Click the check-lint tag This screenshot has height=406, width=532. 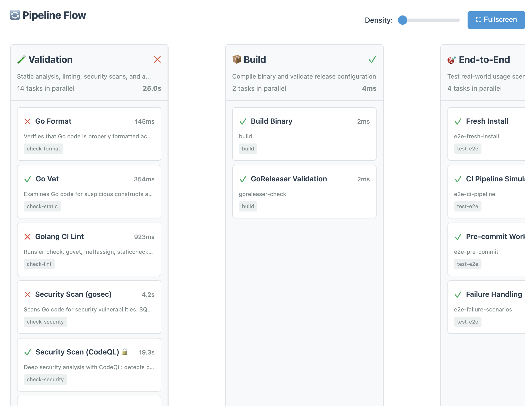click(39, 264)
